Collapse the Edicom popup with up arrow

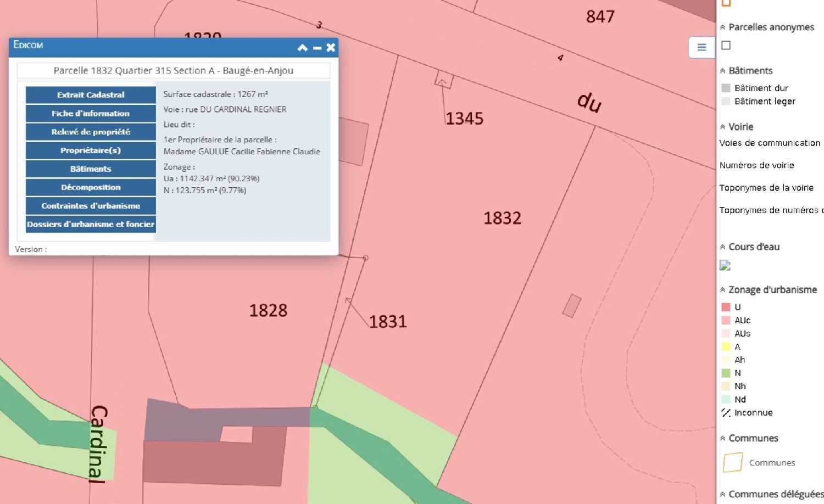tap(302, 48)
